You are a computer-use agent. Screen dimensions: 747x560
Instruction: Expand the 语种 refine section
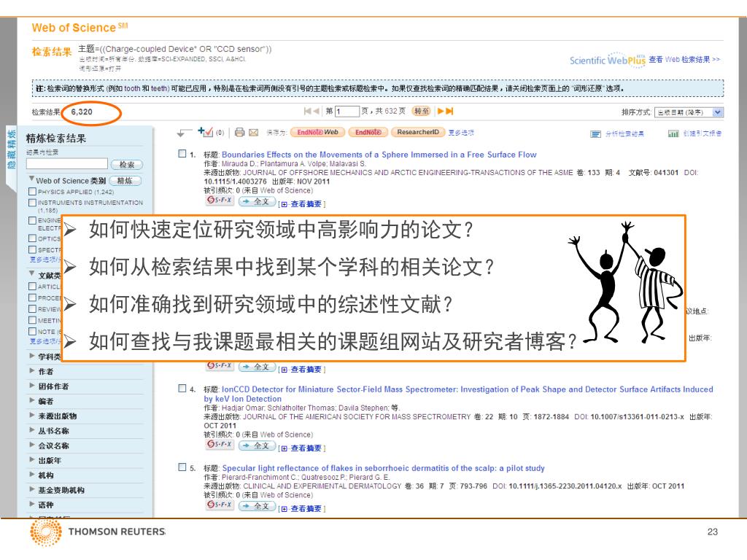click(31, 503)
